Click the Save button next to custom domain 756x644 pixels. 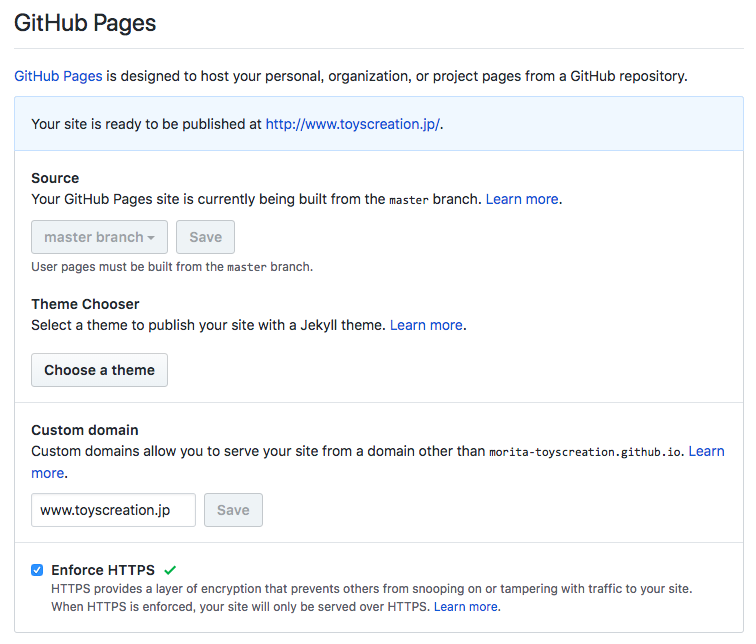click(233, 510)
